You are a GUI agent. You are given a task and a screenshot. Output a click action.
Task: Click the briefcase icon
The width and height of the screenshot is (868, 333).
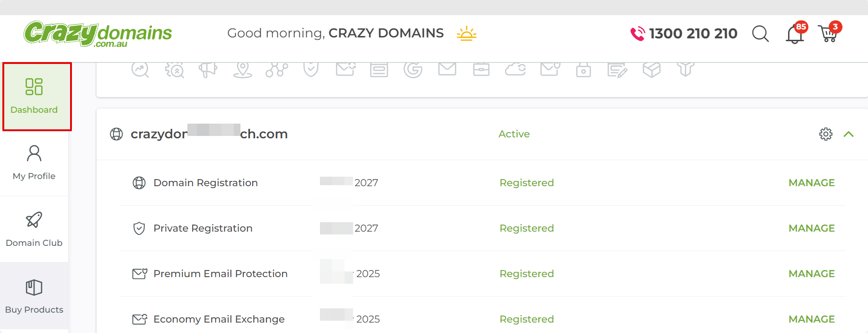click(481, 70)
